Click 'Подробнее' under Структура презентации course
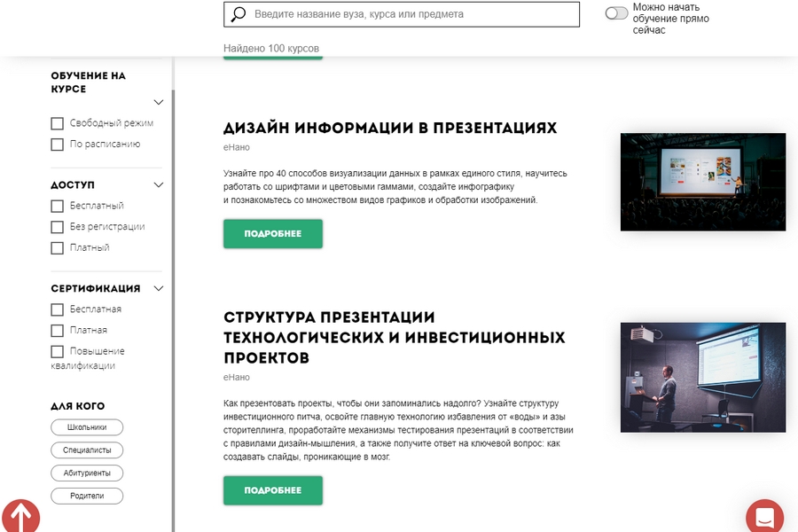 pyautogui.click(x=273, y=490)
